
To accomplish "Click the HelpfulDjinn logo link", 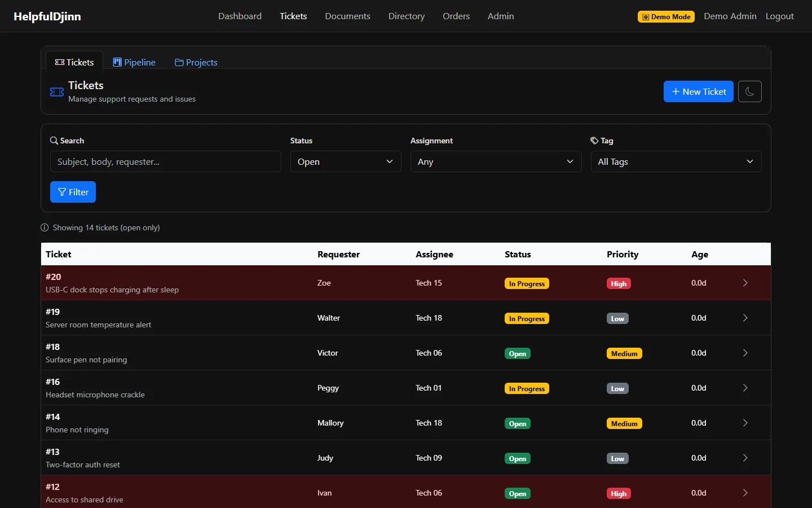I will [47, 16].
